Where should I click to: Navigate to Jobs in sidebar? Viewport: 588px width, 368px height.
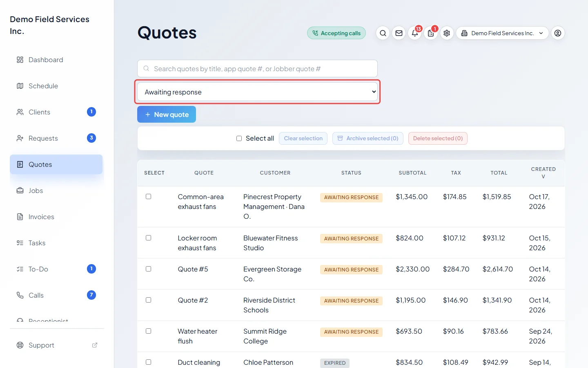[56, 191]
